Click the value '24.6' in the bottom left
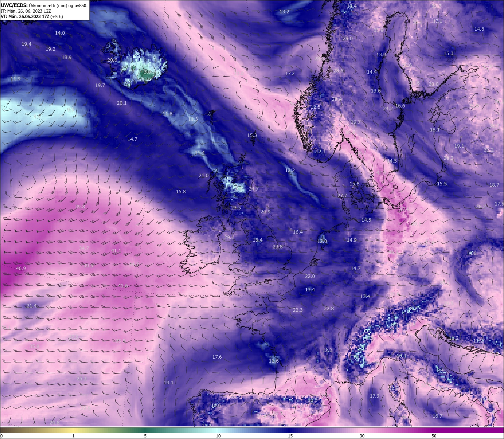This screenshot has height=439, width=504. [54, 423]
